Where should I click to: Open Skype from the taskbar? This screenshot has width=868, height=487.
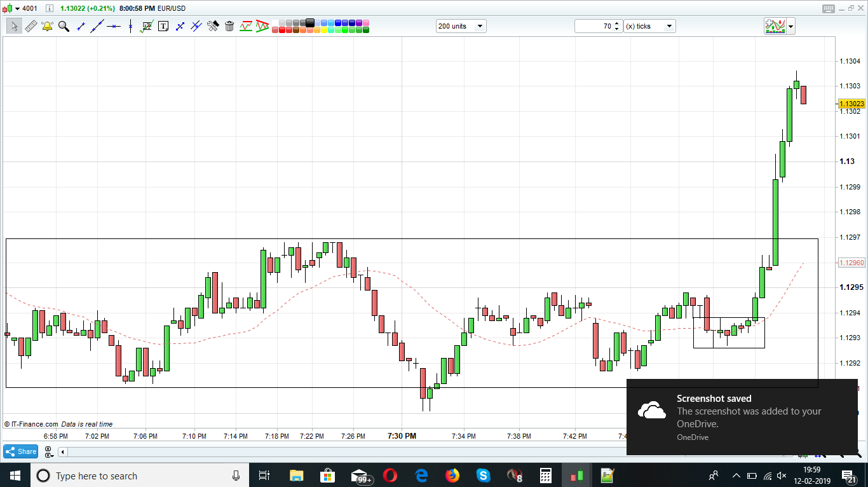click(x=484, y=476)
